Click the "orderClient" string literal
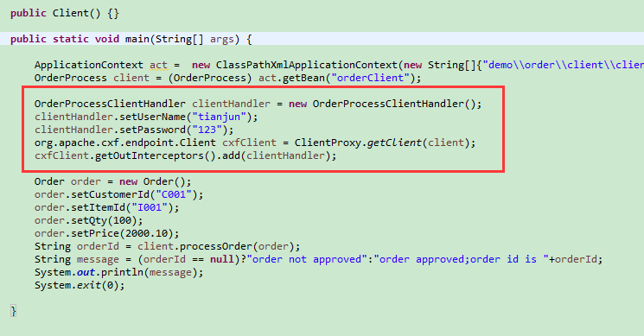644x336 pixels. [371, 78]
